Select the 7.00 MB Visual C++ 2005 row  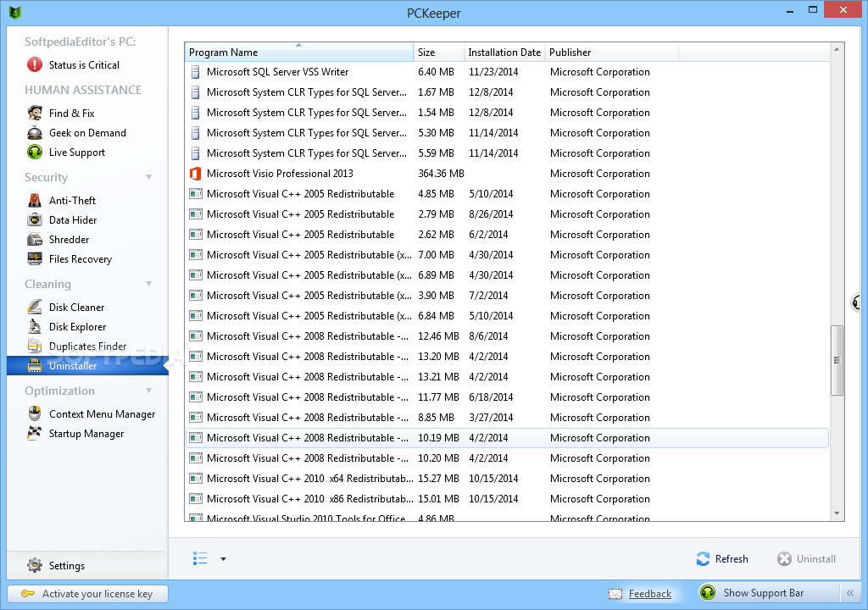(507, 255)
